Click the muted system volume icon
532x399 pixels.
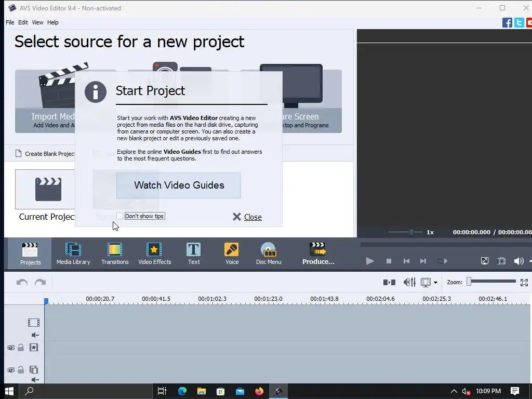click(x=466, y=392)
